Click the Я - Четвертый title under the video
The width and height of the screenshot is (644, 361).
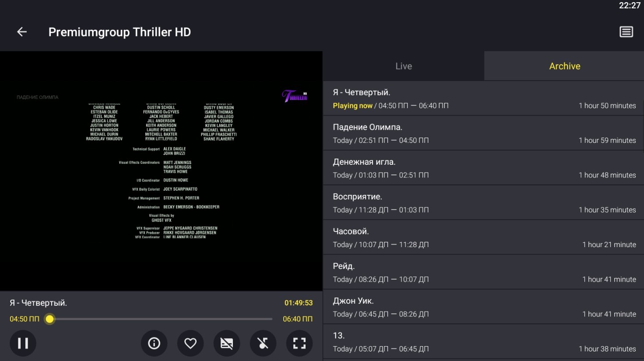[39, 303]
